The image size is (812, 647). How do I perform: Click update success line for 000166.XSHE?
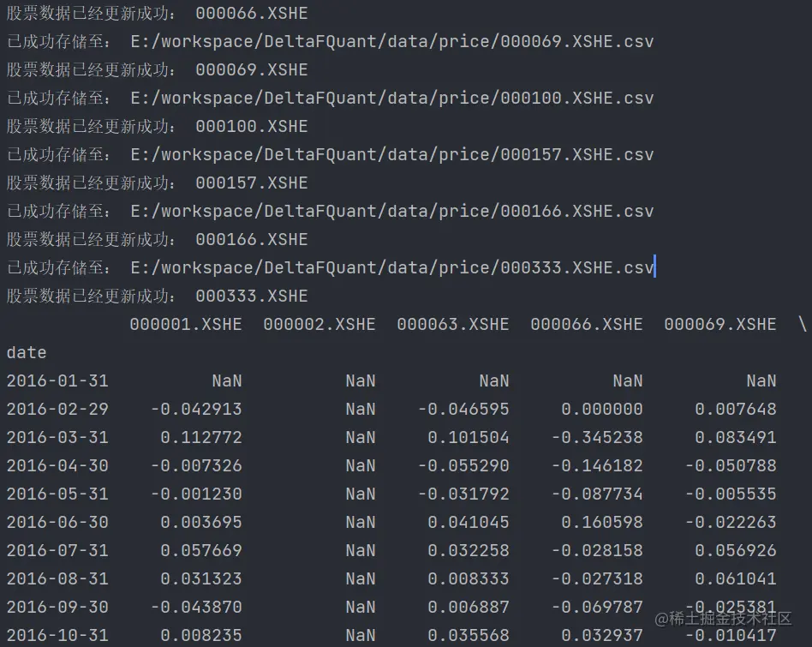157,239
